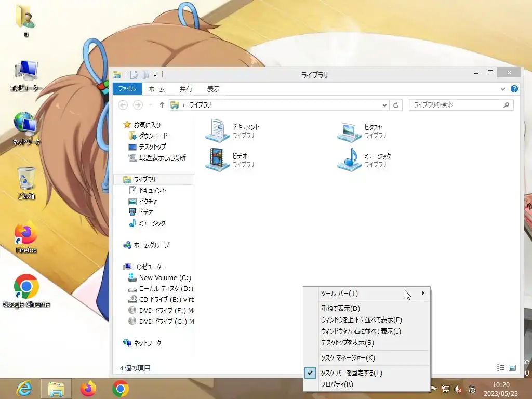Refresh the ライブラリ address bar
The height and width of the screenshot is (399, 532).
[x=396, y=105]
